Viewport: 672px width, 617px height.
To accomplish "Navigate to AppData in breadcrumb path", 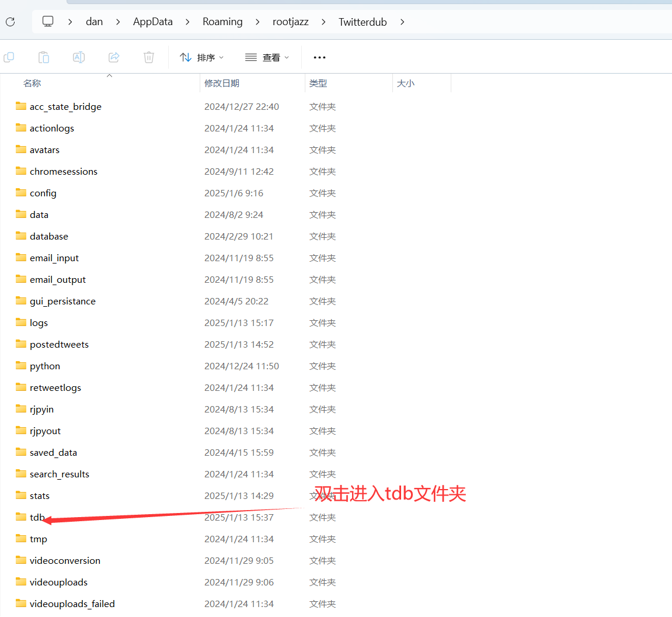I will [153, 22].
